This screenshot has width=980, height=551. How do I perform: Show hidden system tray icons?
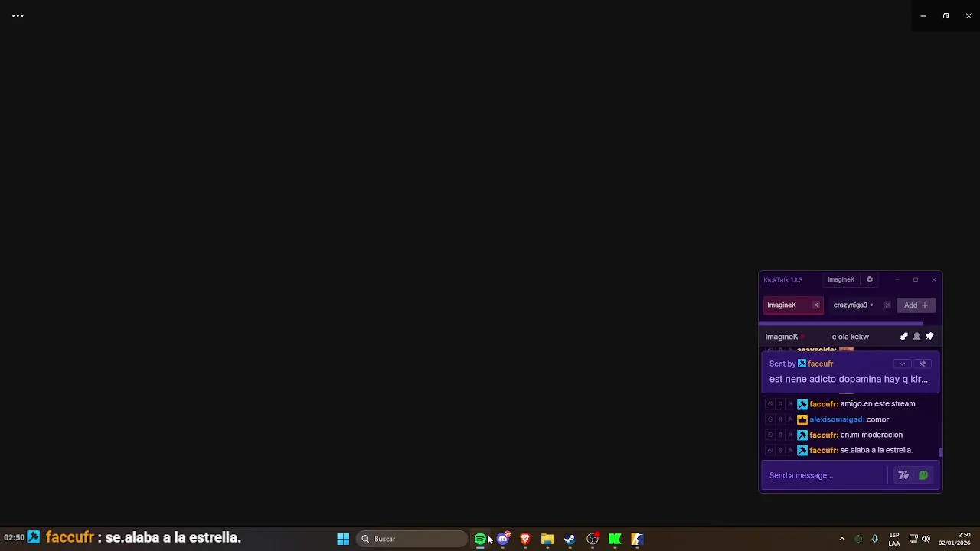point(842,539)
